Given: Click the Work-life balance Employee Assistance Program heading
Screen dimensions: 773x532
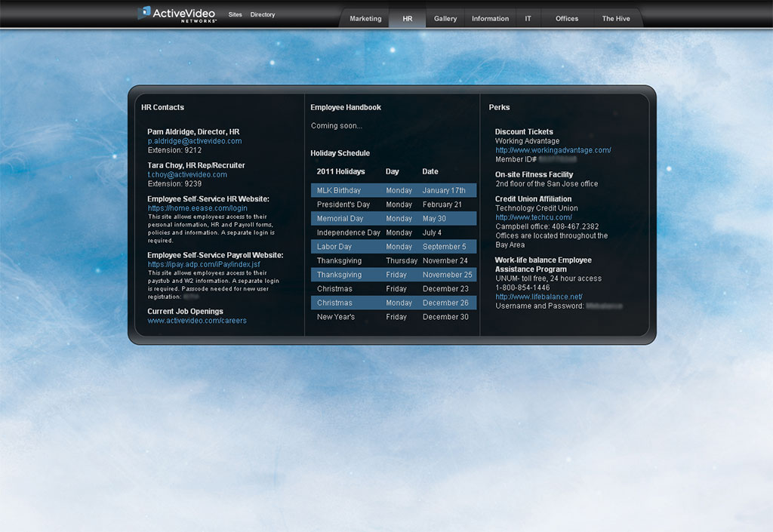Looking at the screenshot, I should (x=544, y=265).
